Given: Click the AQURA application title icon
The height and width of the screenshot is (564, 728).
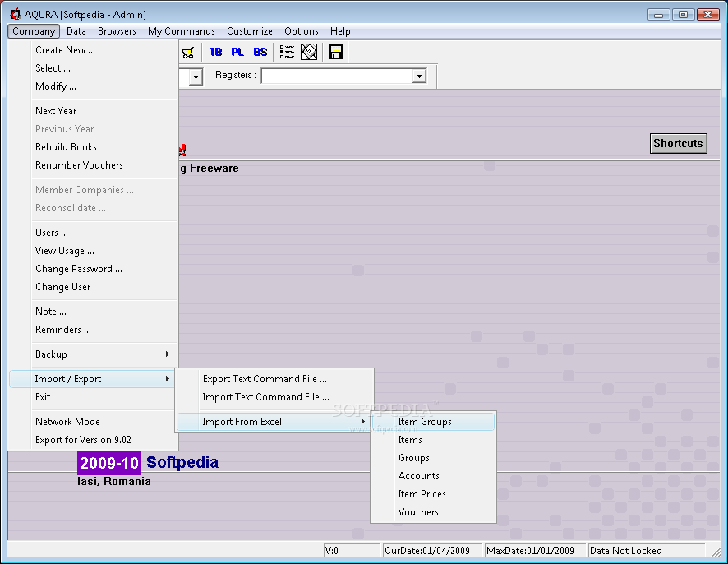Looking at the screenshot, I should click(x=15, y=14).
